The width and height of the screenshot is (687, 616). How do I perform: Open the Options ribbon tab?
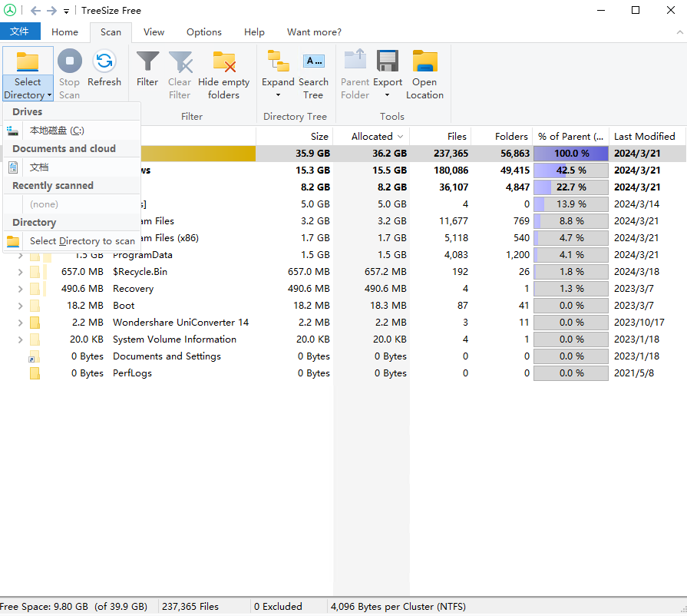tap(204, 32)
